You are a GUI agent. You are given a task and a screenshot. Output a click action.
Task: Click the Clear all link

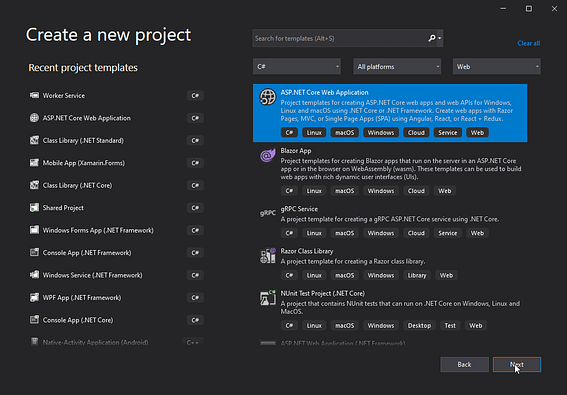pyautogui.click(x=529, y=43)
